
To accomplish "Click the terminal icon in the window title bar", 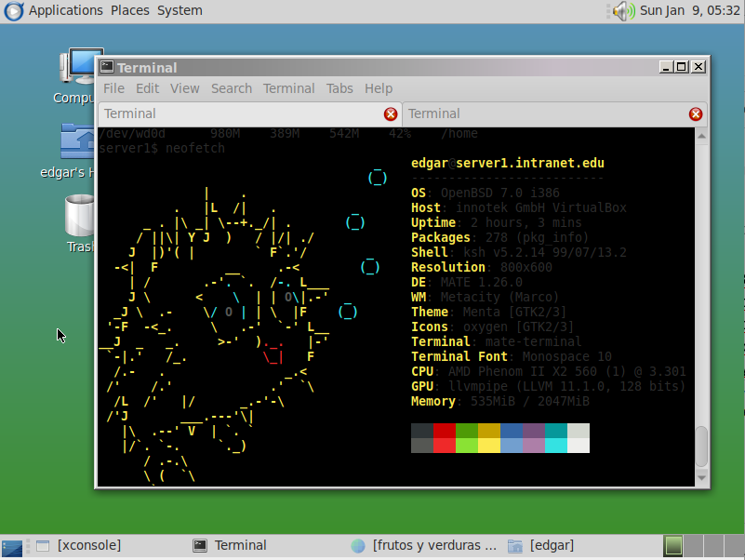I will (x=107, y=67).
